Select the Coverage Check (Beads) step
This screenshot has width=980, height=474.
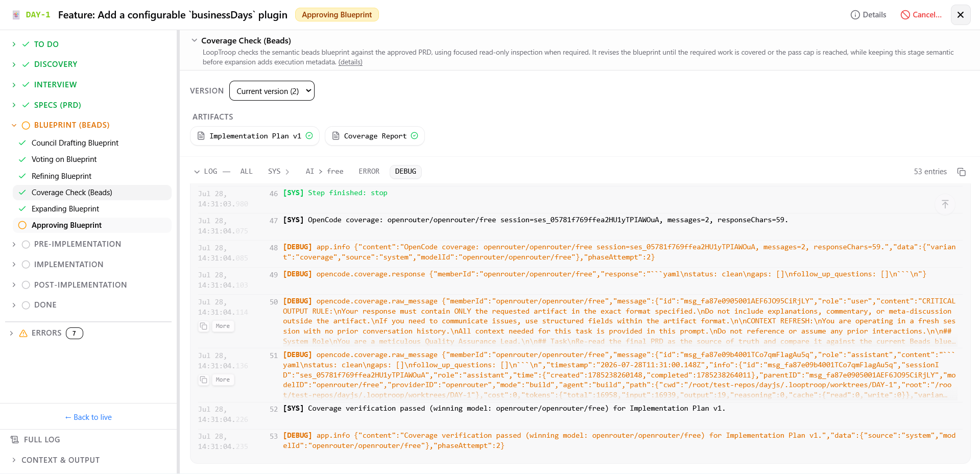92,193
